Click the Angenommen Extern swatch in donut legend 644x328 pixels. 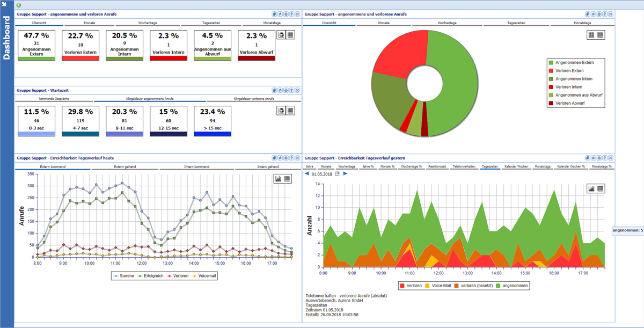[x=551, y=63]
